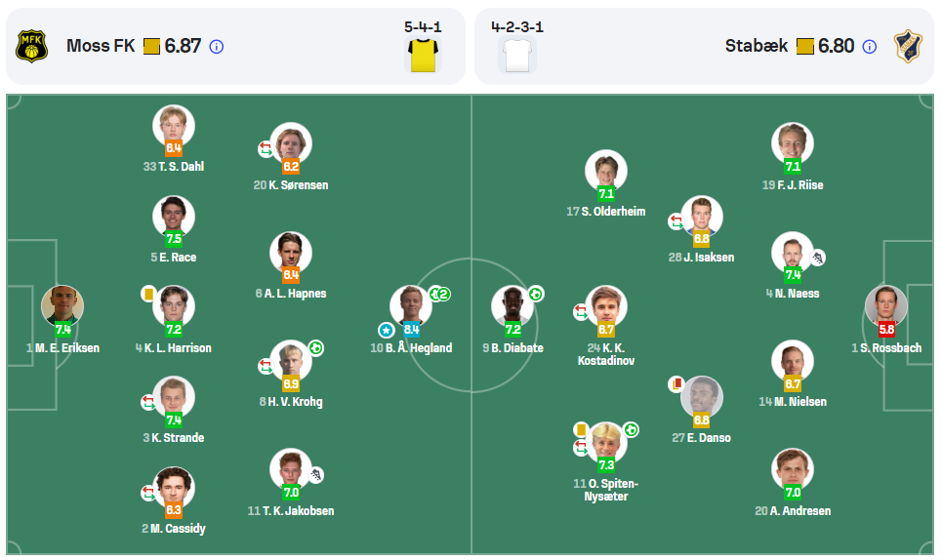Viewport: 942px width, 560px height.
Task: Open goalkeeper M. E. Eriksen's player photo
Action: pos(62,306)
